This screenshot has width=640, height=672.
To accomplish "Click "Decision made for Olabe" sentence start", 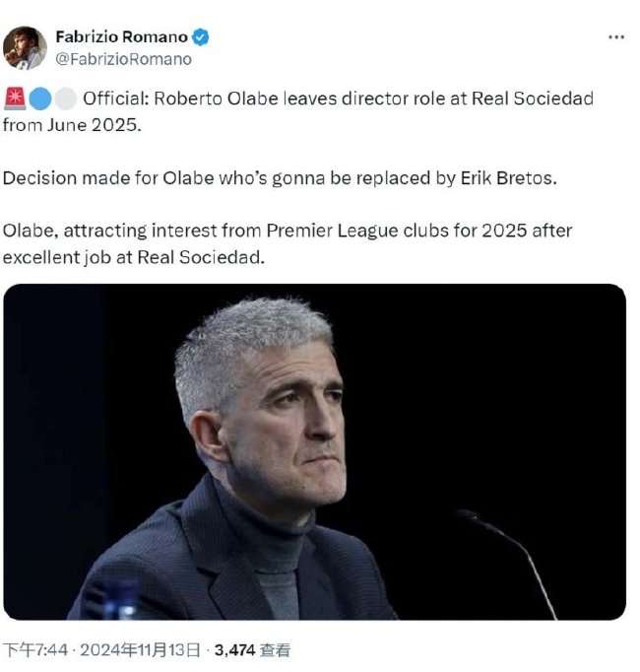I will coord(108,178).
